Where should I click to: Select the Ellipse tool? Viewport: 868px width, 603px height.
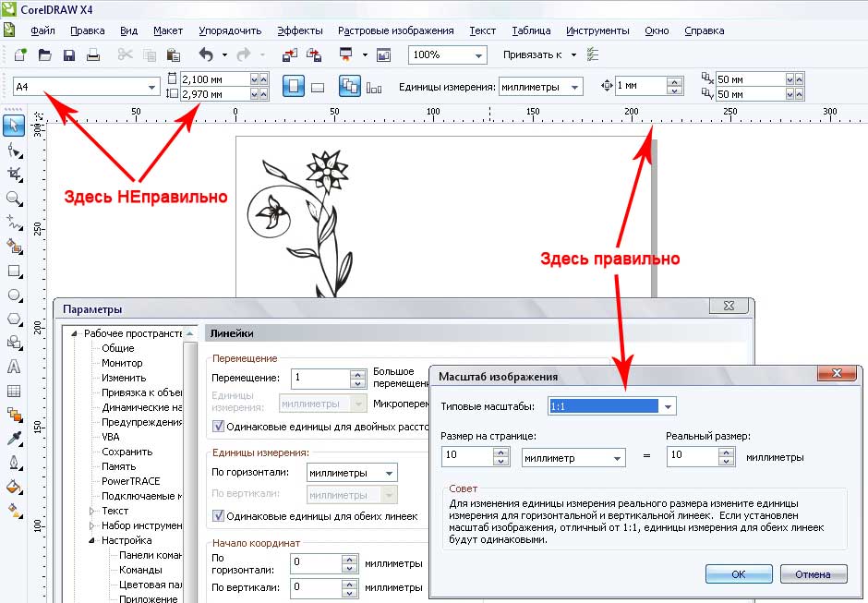[x=15, y=295]
